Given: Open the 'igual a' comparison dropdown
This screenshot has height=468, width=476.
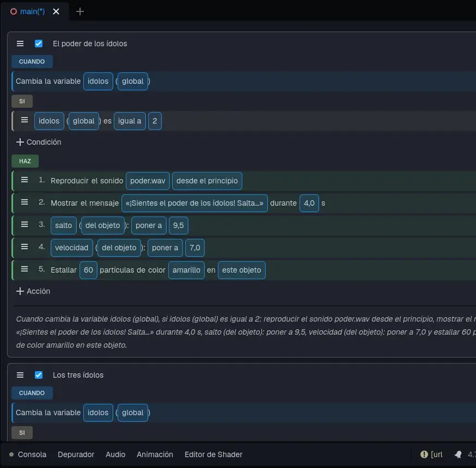Looking at the screenshot, I should tap(130, 121).
